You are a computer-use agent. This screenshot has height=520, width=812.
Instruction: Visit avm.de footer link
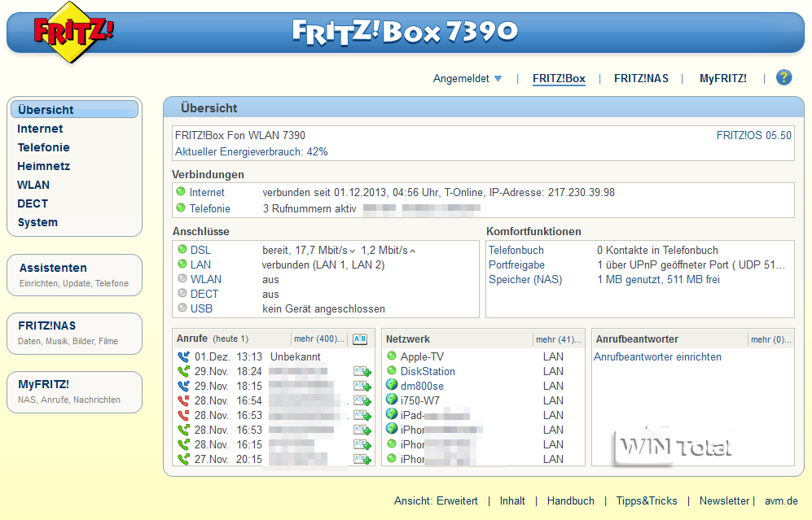tap(781, 500)
